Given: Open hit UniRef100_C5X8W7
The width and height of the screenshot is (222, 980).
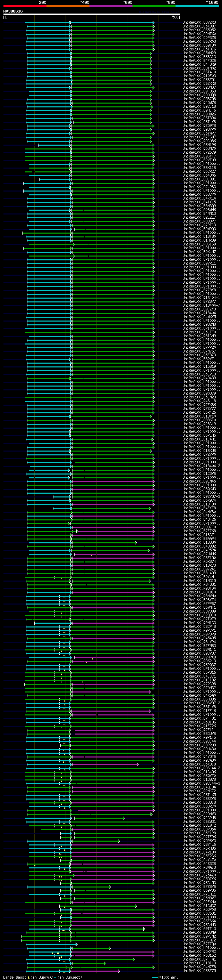Looking at the screenshot, I should [199, 26].
